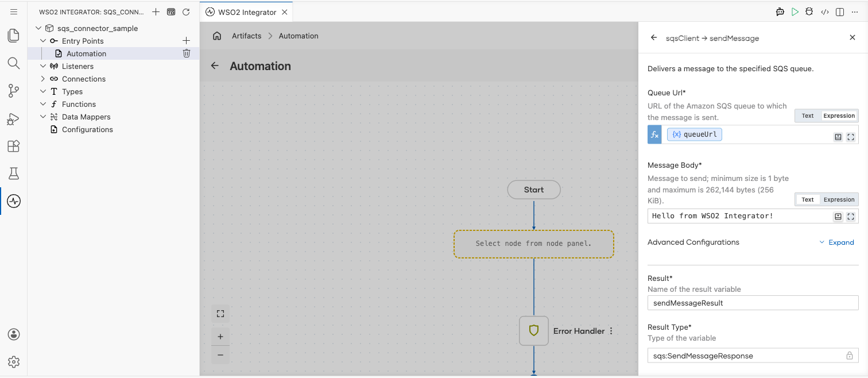Open Run and Debug view

14,118
